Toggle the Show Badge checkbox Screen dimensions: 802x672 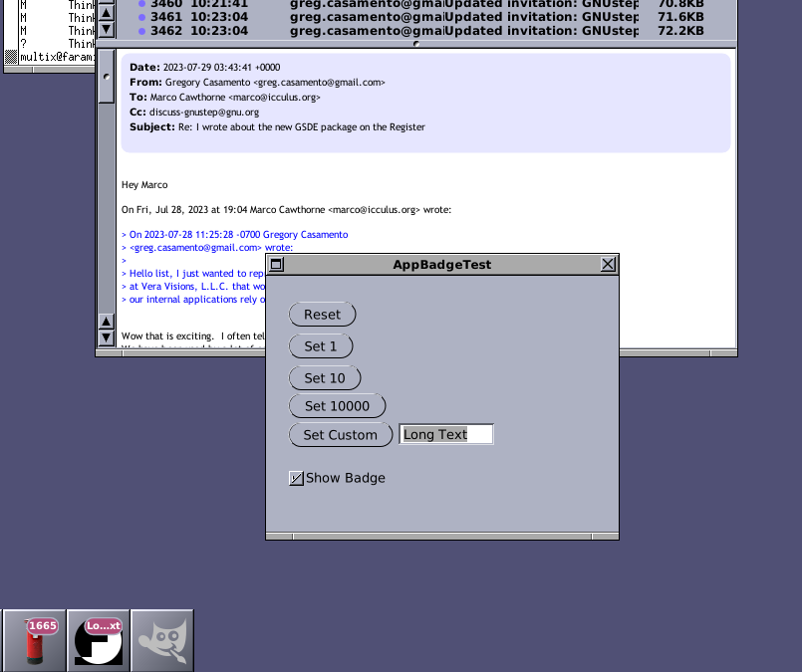coord(296,478)
